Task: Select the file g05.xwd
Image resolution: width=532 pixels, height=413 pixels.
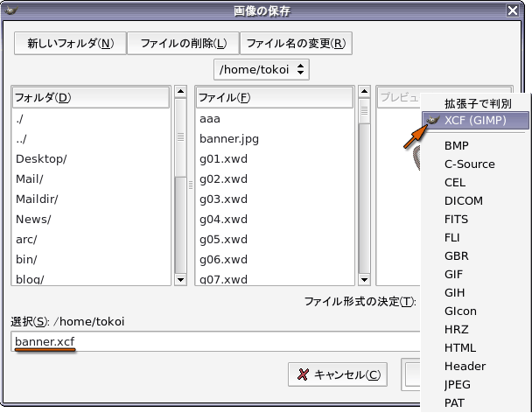Action: 275,239
